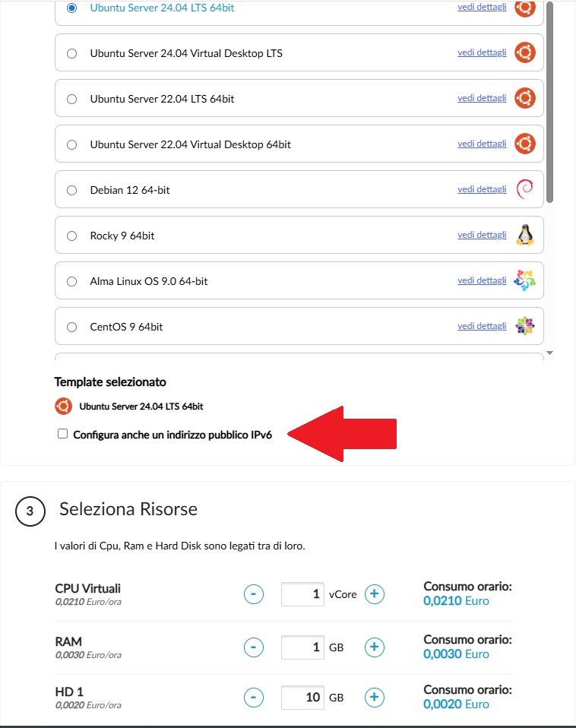Click the Ubuntu icon for 24.04 Virtual Desktop LTS
The image size is (576, 728).
point(525,52)
